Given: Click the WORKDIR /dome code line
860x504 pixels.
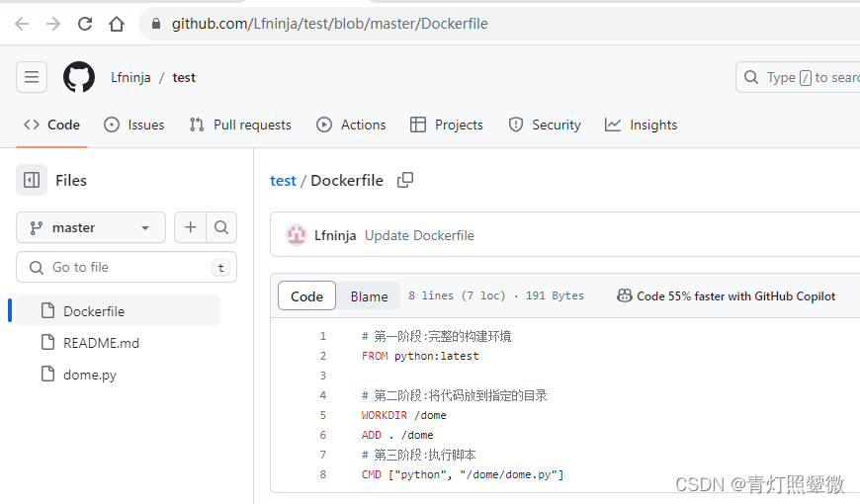Looking at the screenshot, I should (403, 415).
